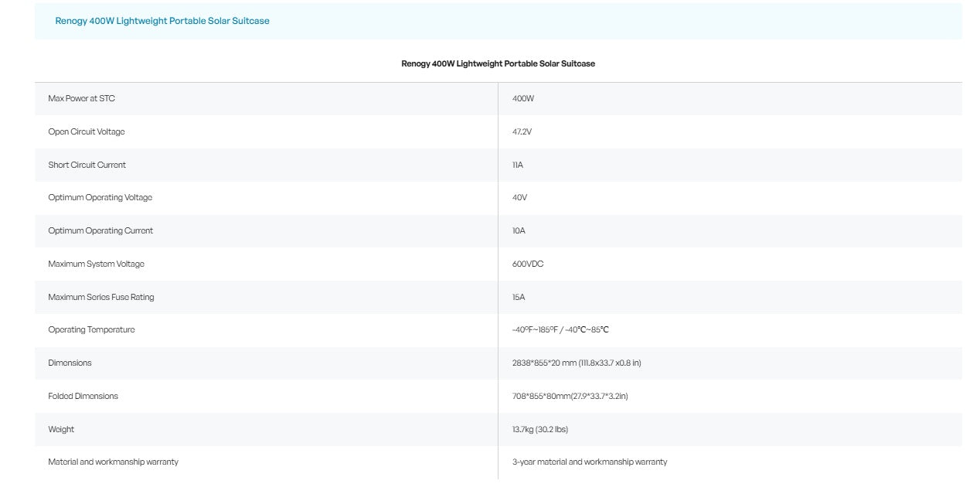Select the '11A' value

pos(518,165)
